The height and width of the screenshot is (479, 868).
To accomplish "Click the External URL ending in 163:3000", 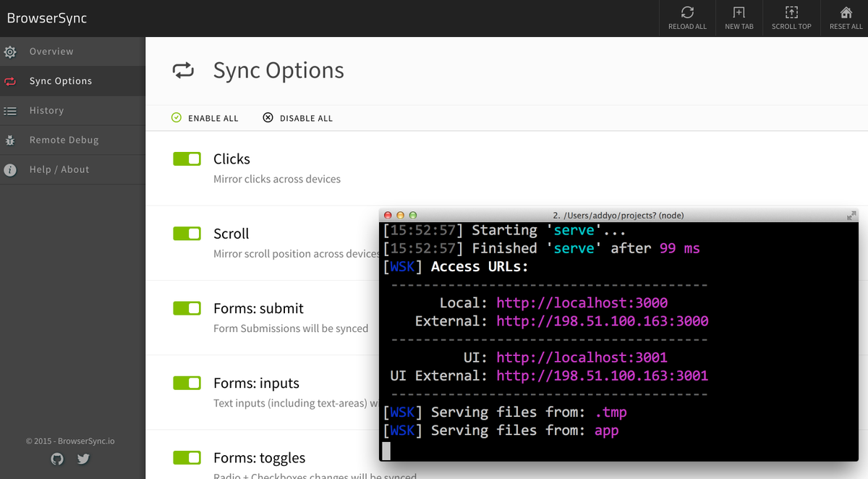I will [x=602, y=321].
